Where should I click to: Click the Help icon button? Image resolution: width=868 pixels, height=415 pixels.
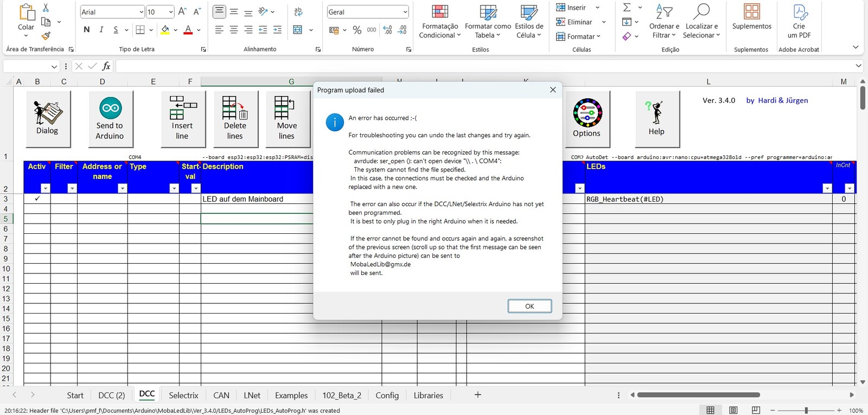pyautogui.click(x=655, y=112)
